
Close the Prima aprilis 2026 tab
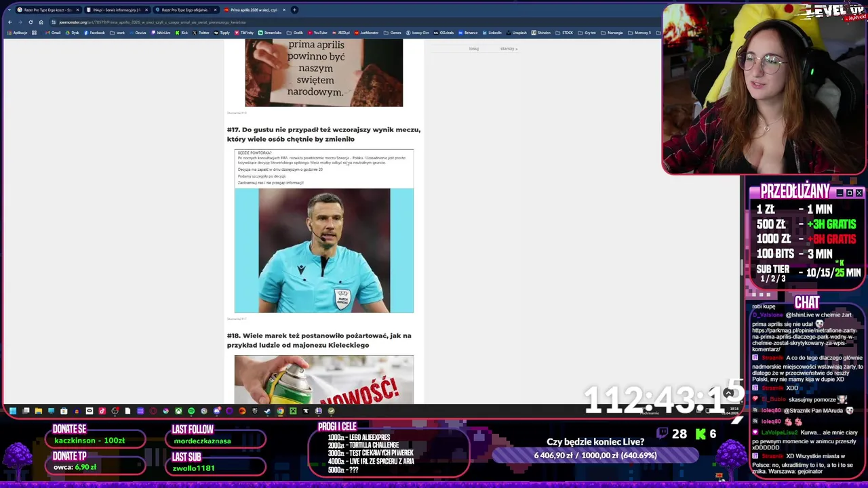pos(284,9)
